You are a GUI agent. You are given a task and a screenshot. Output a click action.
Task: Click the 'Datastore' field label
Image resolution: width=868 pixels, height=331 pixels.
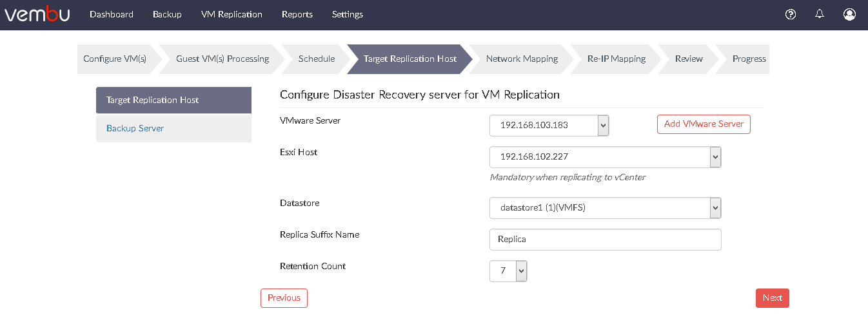[300, 203]
